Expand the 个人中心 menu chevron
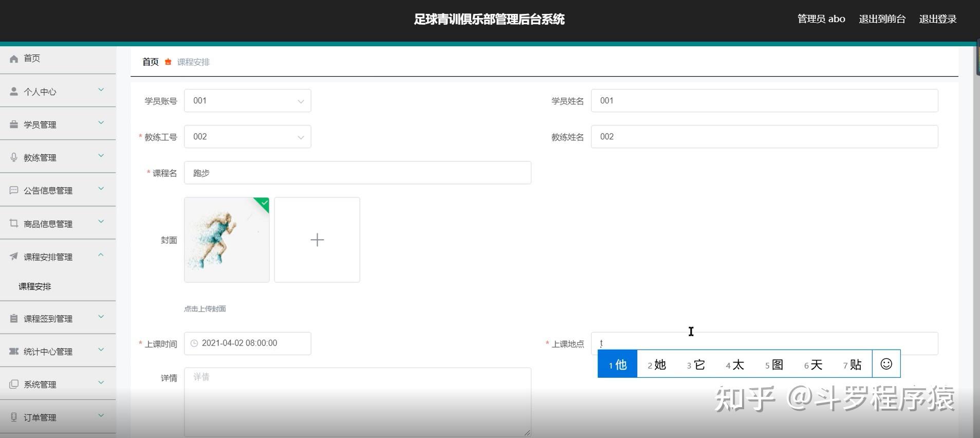Viewport: 980px width, 438px height. coord(101,90)
